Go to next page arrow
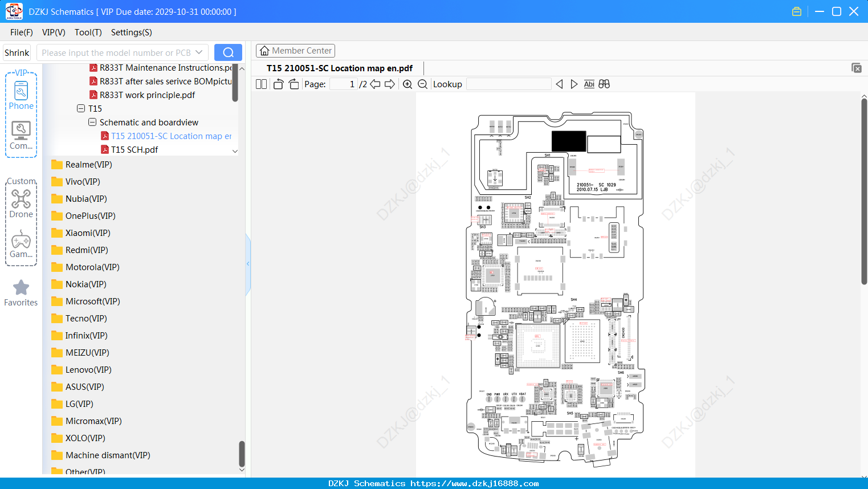Viewport: 868px width, 489px height. tap(390, 84)
